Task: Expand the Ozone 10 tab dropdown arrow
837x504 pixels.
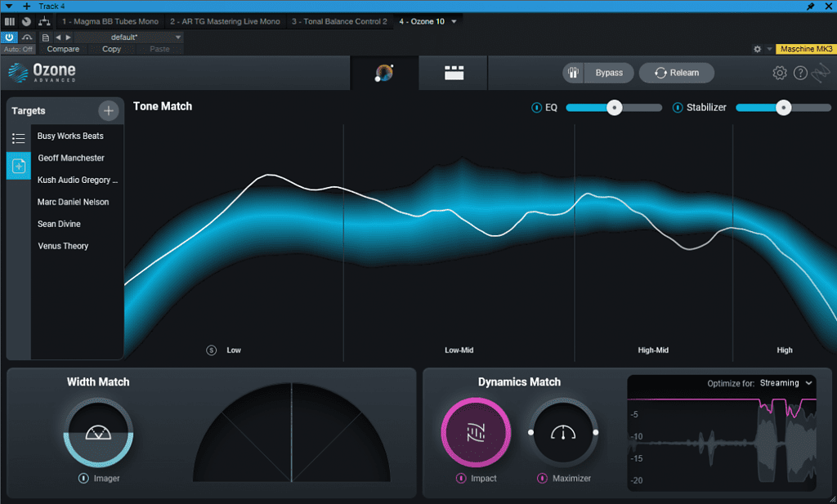Action: click(454, 21)
